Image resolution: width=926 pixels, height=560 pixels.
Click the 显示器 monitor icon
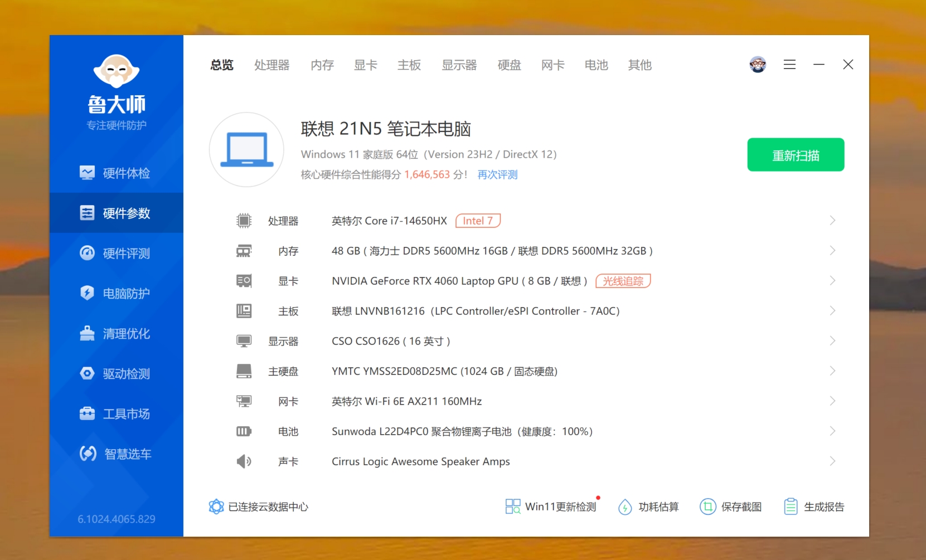click(x=244, y=341)
